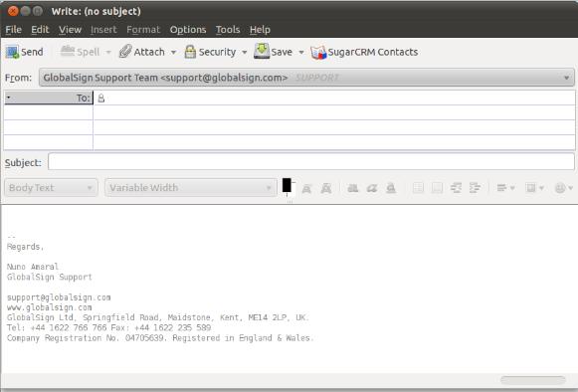The height and width of the screenshot is (392, 578).
Task: Open the Format menu
Action: tap(143, 30)
